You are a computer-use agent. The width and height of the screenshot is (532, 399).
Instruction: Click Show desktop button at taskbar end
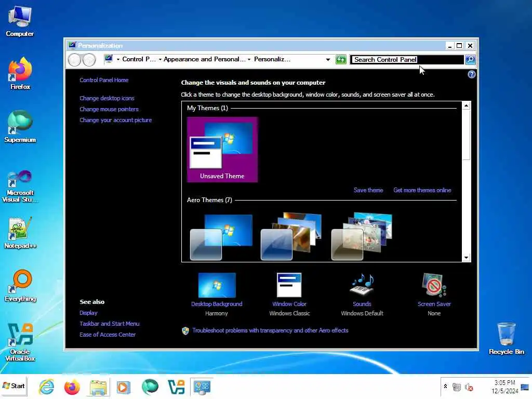click(525, 387)
